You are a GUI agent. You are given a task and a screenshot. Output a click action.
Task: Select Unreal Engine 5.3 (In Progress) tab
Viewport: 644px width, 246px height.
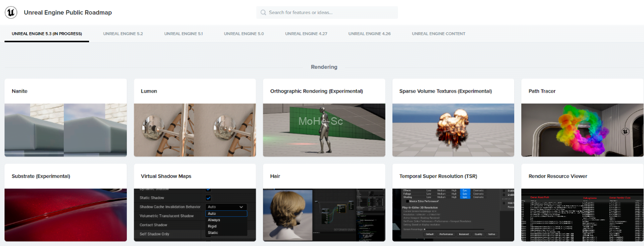point(46,34)
